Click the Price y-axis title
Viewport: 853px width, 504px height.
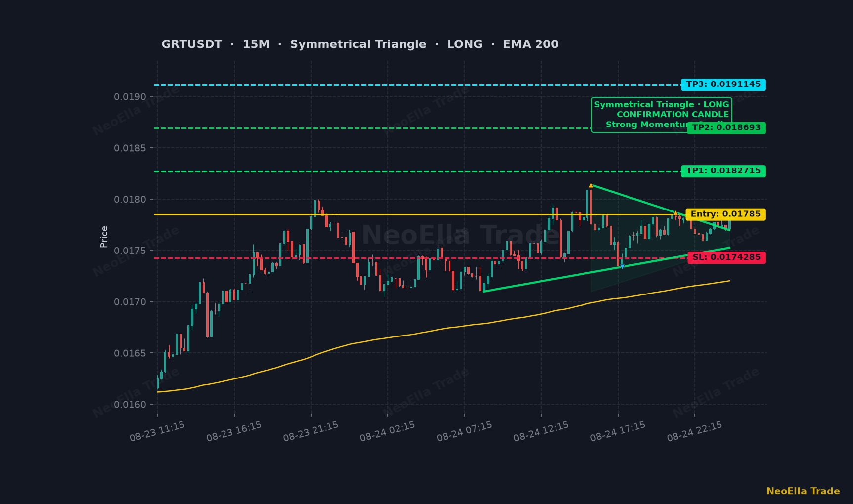[x=104, y=237]
